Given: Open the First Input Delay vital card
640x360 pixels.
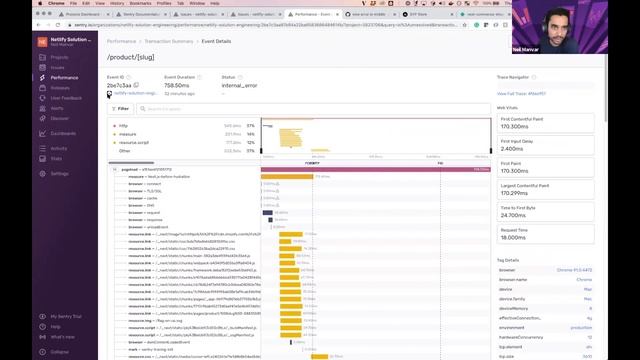Looking at the screenshot, I should (546, 145).
